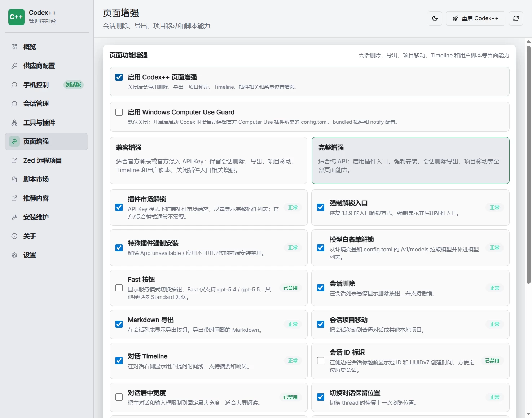The image size is (532, 418).
Task: Click the 工具与插件 network icon
Action: coord(14,123)
